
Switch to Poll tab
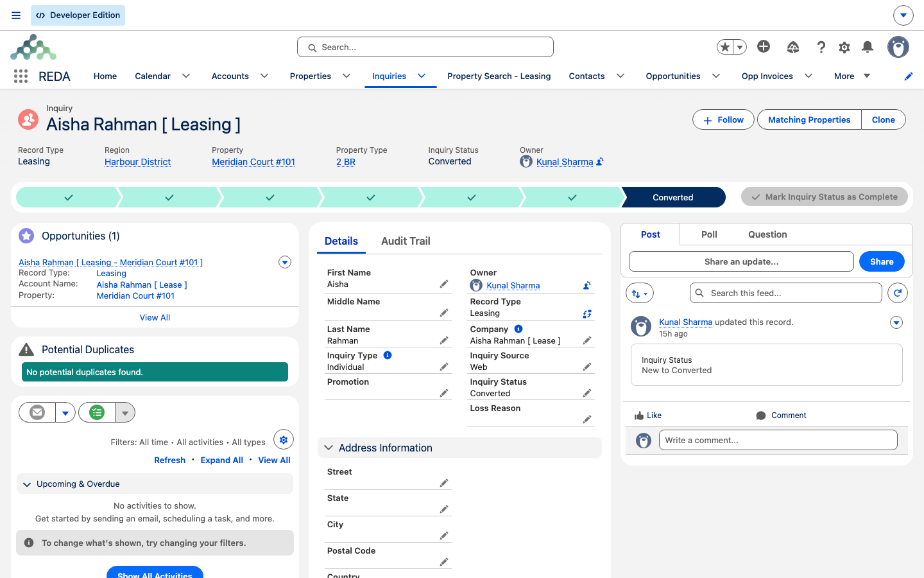pyautogui.click(x=709, y=234)
